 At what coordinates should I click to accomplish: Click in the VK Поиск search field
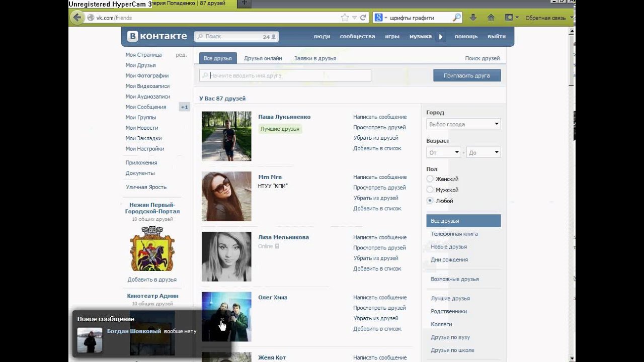(236, 37)
